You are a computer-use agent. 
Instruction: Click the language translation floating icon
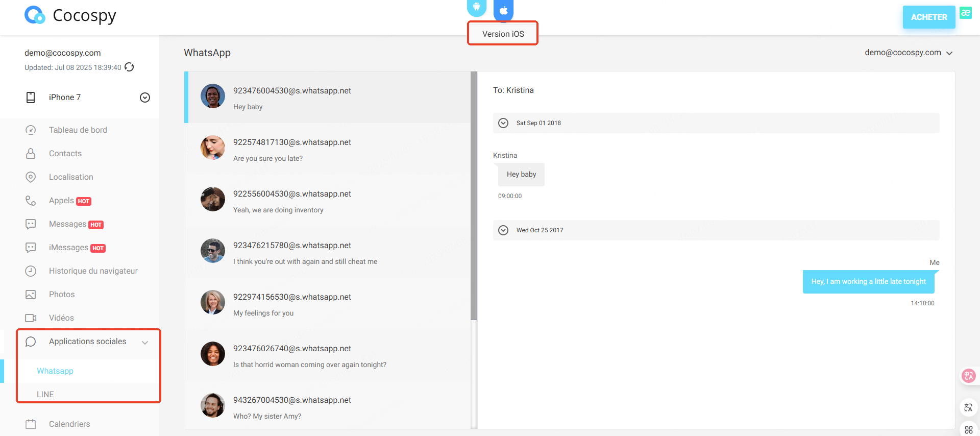(968, 407)
